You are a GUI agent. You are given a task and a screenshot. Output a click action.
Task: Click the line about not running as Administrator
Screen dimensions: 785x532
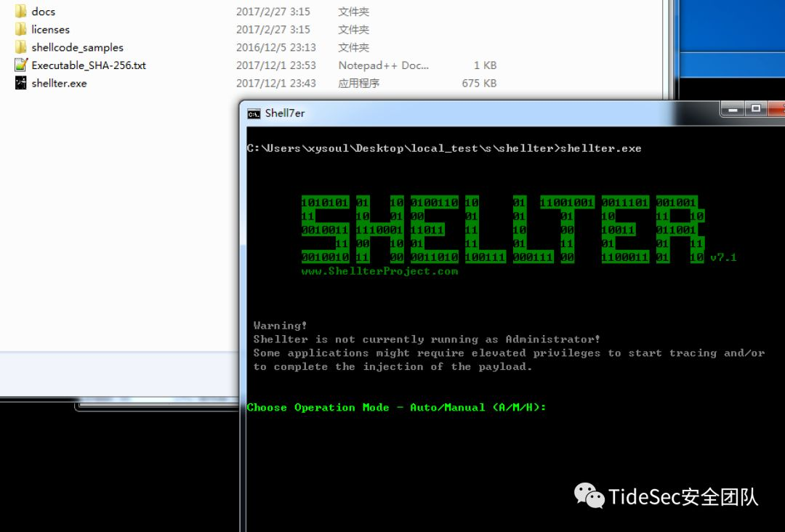pyautogui.click(x=427, y=339)
